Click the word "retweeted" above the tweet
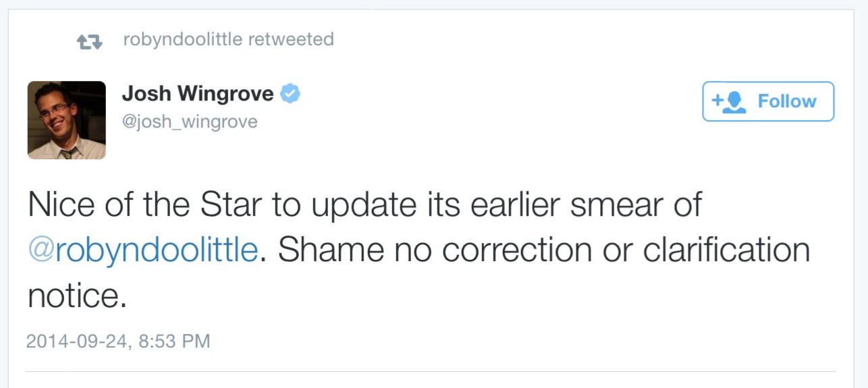868x388 pixels. coord(291,40)
